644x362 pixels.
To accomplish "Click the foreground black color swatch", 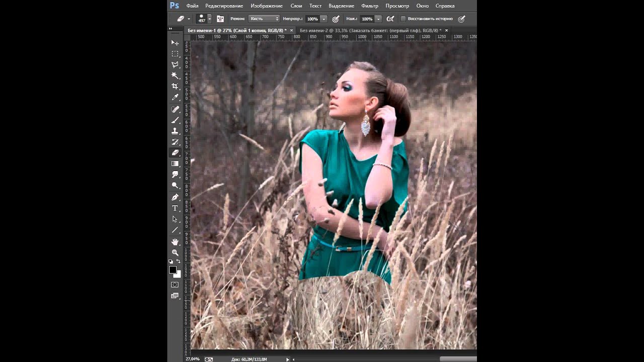I will point(173,270).
